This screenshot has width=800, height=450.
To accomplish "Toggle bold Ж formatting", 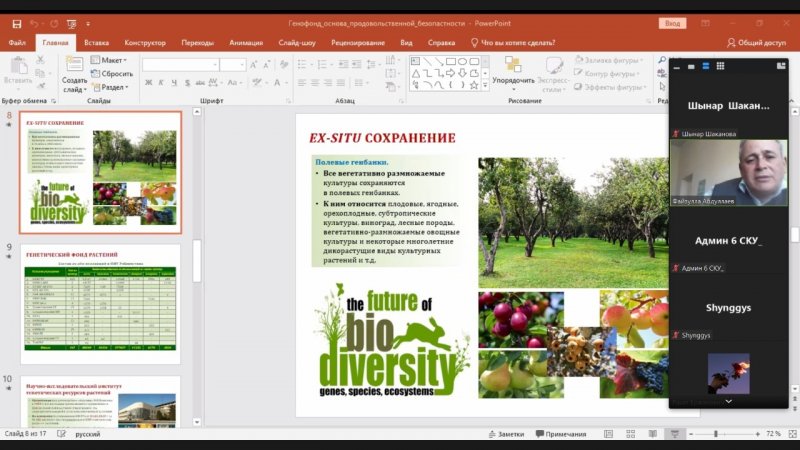I will point(148,83).
